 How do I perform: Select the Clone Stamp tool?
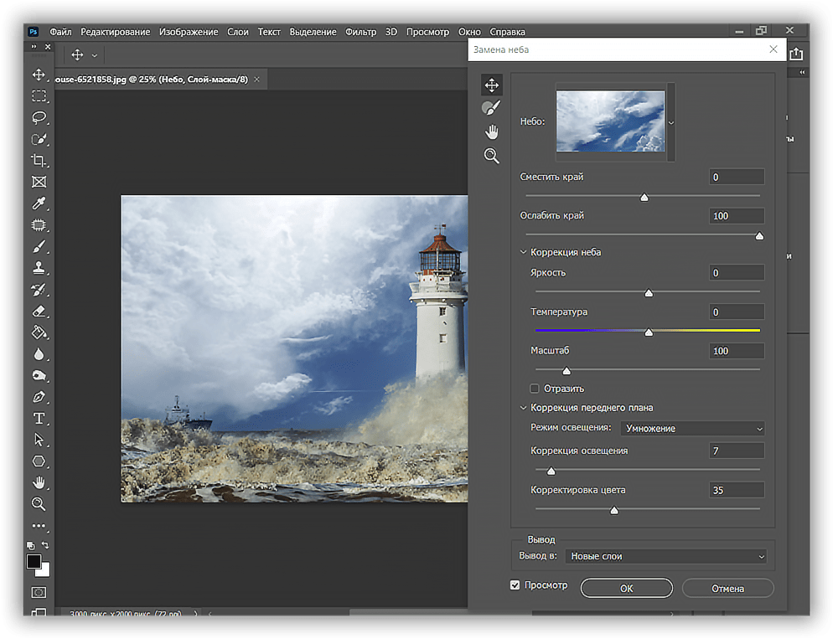(39, 269)
